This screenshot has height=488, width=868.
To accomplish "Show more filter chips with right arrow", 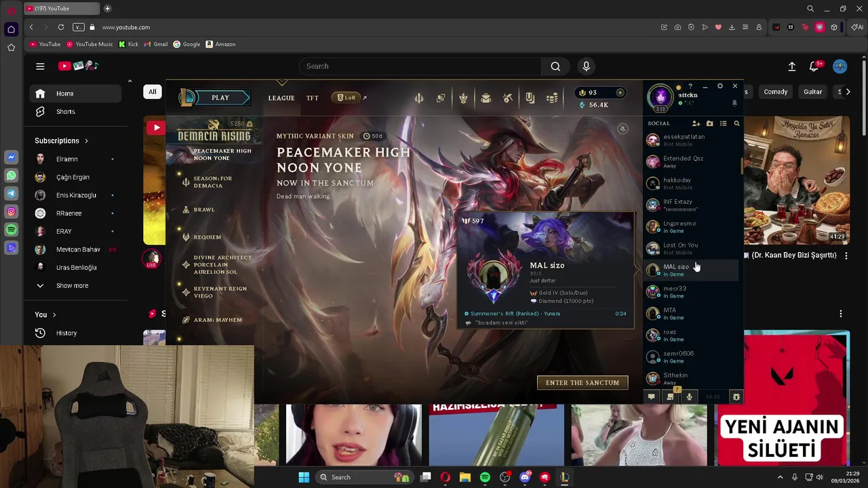I will pos(848,91).
